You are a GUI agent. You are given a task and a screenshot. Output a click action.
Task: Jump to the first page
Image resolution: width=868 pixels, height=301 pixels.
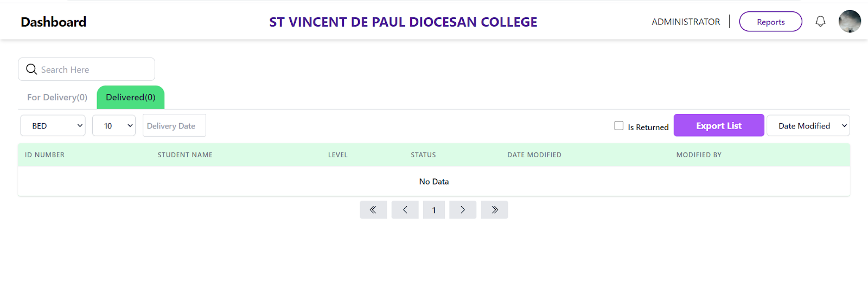[x=373, y=210]
